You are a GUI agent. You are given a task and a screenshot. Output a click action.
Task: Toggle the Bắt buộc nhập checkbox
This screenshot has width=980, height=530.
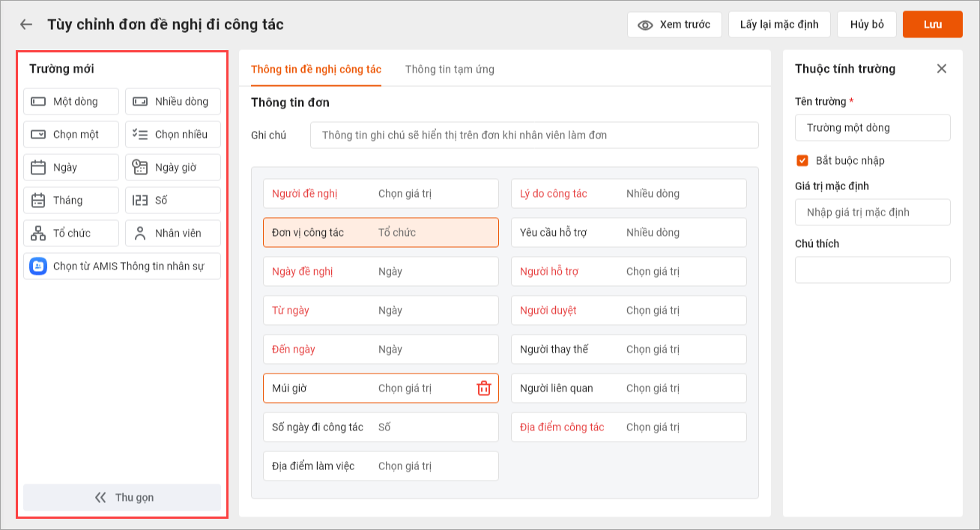click(802, 160)
